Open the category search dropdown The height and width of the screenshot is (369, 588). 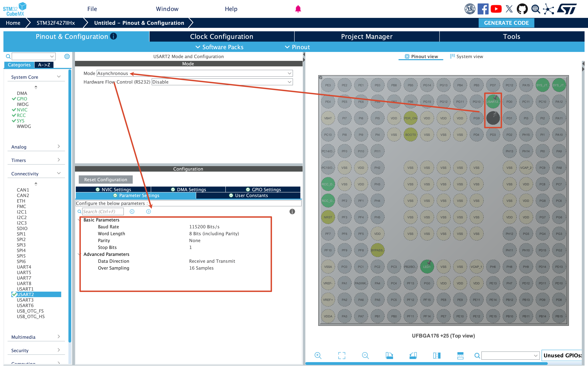[34, 57]
